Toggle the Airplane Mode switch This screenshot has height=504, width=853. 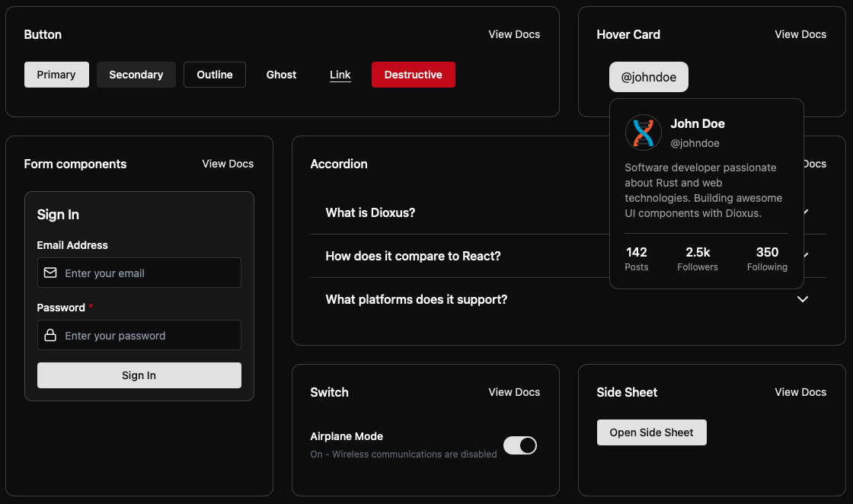pos(520,445)
